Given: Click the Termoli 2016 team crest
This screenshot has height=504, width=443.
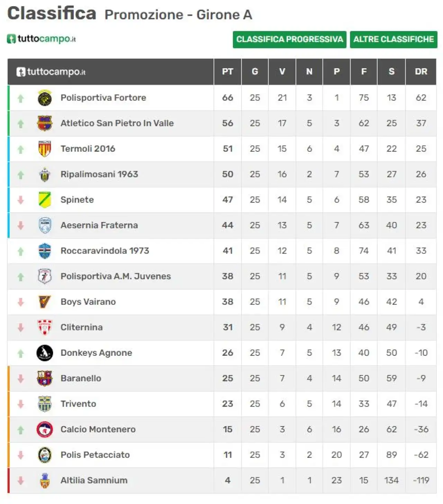Looking at the screenshot, I should pos(45,149).
